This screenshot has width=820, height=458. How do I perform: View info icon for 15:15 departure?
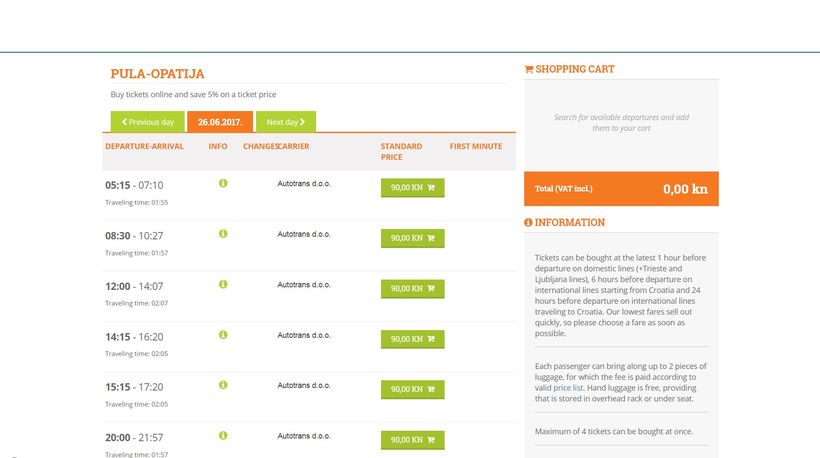(x=223, y=385)
